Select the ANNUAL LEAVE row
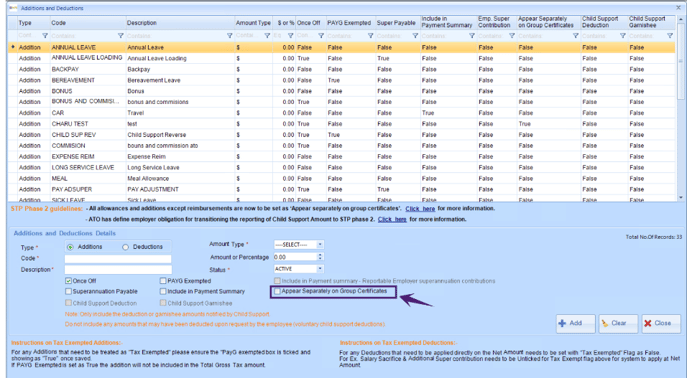The image size is (687, 378). click(x=342, y=47)
